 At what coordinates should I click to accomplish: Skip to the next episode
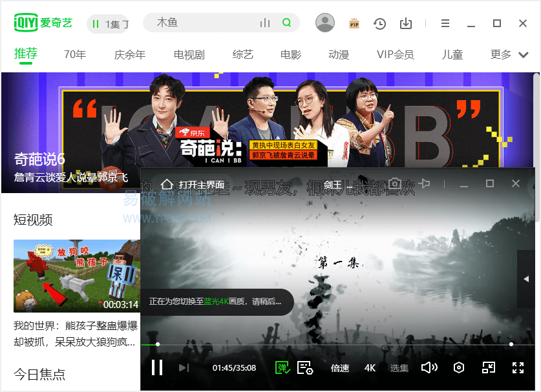point(183,367)
